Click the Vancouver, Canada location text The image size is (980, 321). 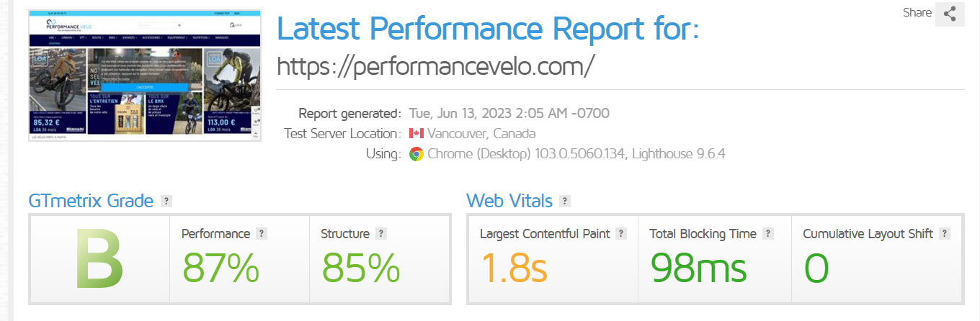[x=481, y=134]
